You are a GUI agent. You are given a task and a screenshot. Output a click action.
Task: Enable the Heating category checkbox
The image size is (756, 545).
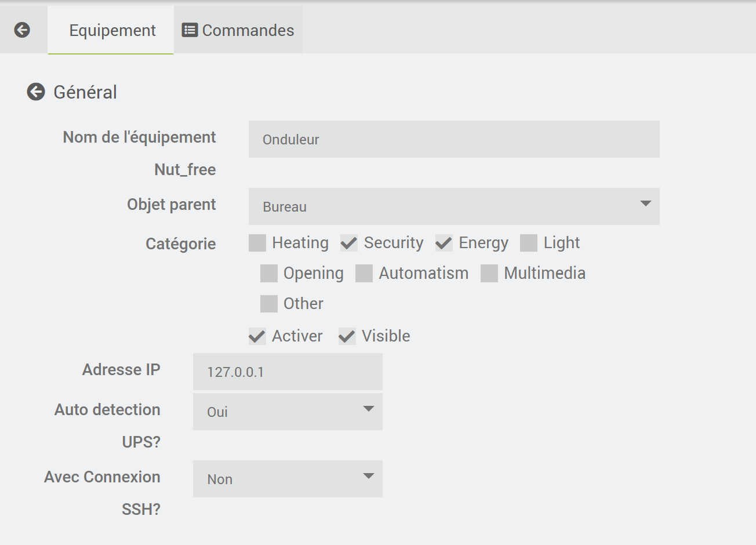tap(257, 243)
